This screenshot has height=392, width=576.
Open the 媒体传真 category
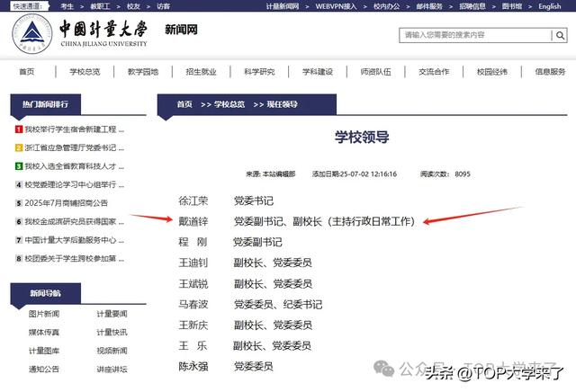44,332
